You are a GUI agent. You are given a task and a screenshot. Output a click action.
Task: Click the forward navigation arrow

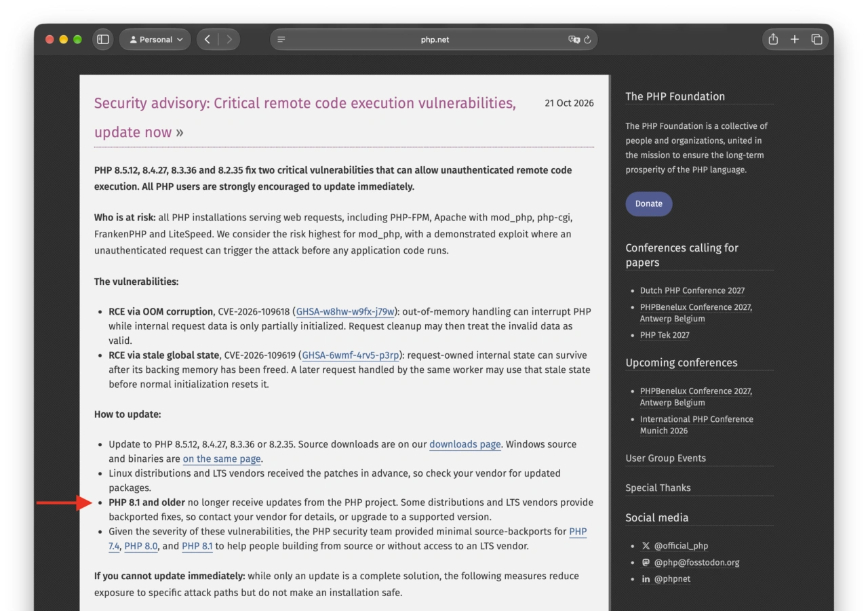point(229,39)
